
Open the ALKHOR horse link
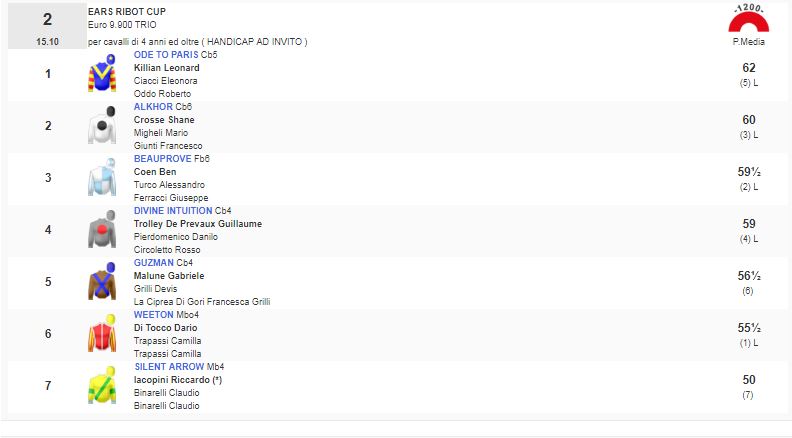pos(153,107)
